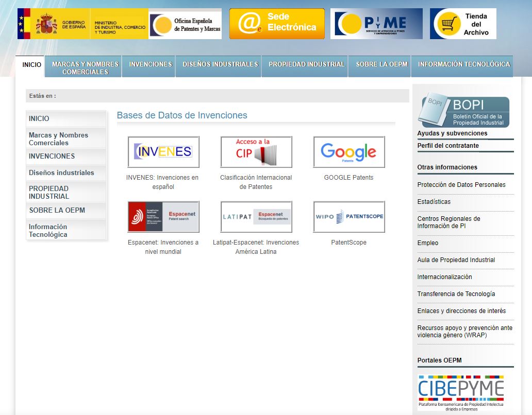The width and height of the screenshot is (532, 415).
Task: Open Aula de Propiedad Industrial
Action: coord(456,260)
